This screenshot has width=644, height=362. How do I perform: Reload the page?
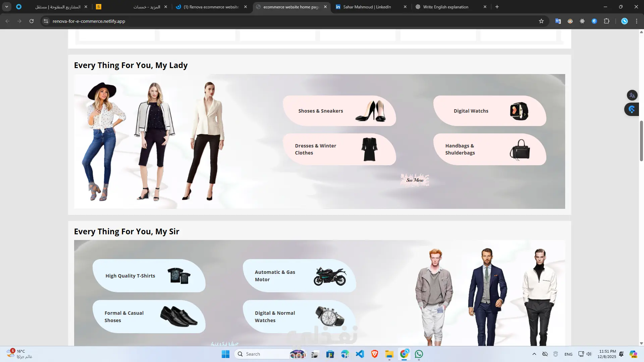tap(32, 21)
